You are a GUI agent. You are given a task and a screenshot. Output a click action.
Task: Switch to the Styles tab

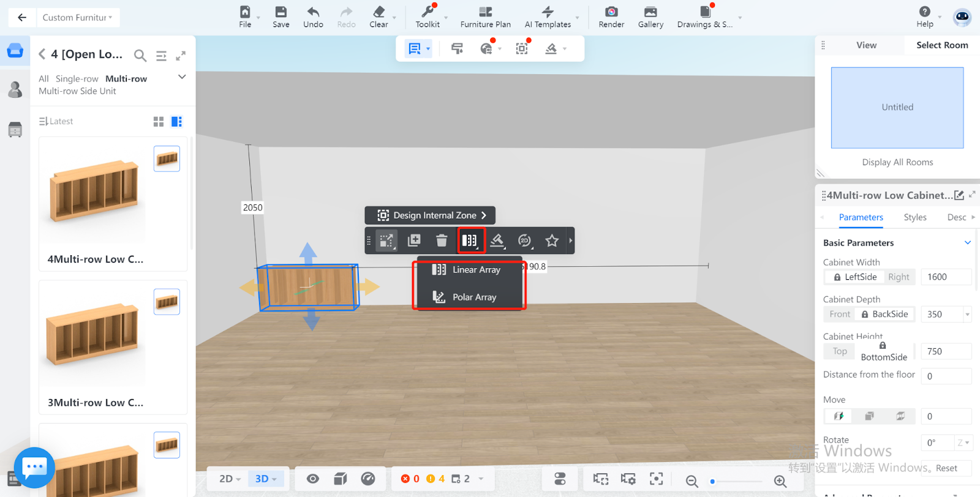tap(914, 217)
